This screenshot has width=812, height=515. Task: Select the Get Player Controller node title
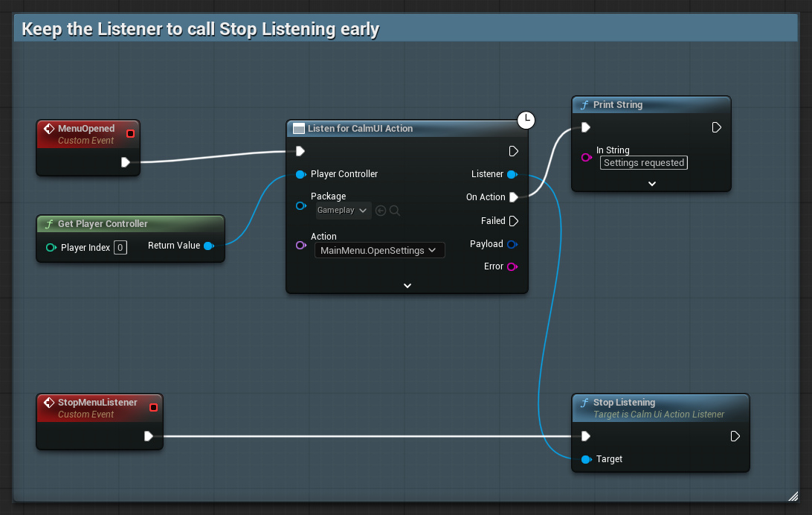(x=103, y=224)
